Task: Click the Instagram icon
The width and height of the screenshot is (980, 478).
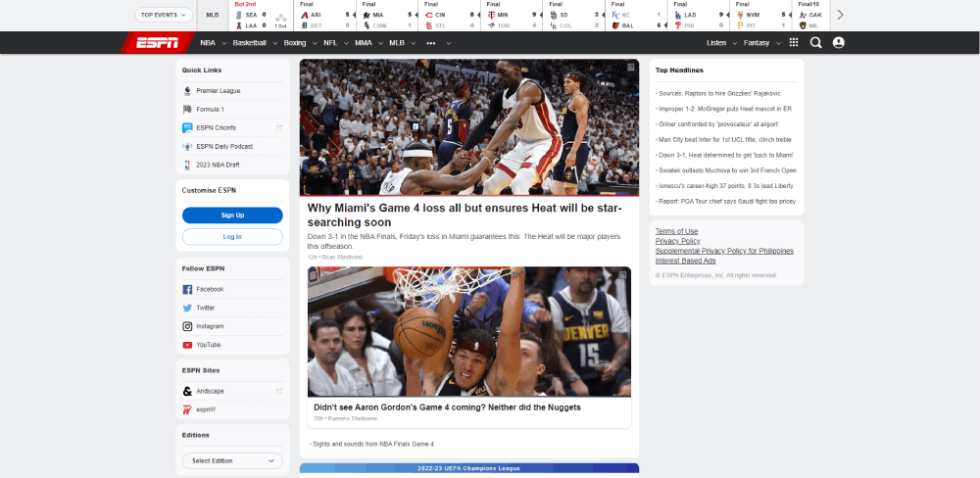Action: click(x=187, y=326)
